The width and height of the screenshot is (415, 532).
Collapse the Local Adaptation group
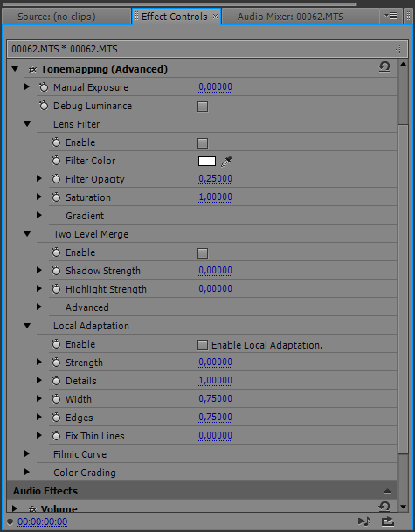[x=27, y=326]
